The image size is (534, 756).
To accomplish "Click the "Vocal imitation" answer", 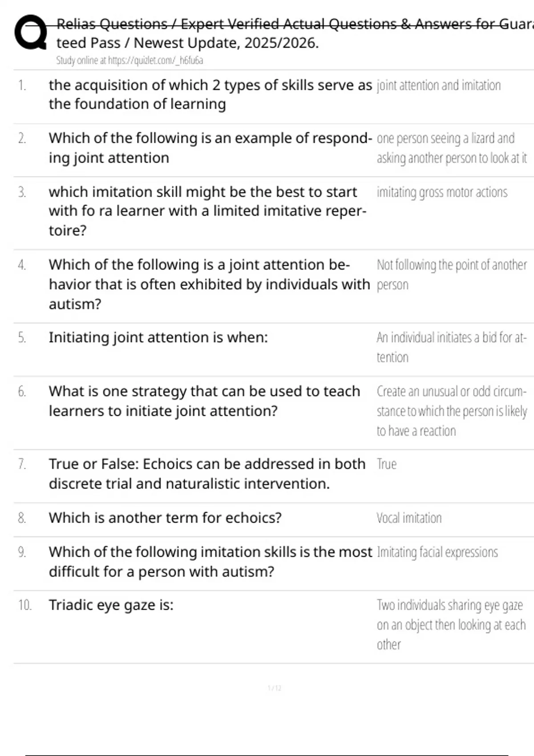I will point(409,518).
